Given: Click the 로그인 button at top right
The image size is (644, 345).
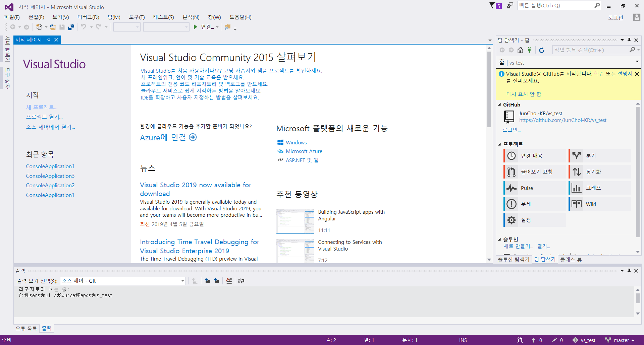Looking at the screenshot, I should (x=615, y=17).
